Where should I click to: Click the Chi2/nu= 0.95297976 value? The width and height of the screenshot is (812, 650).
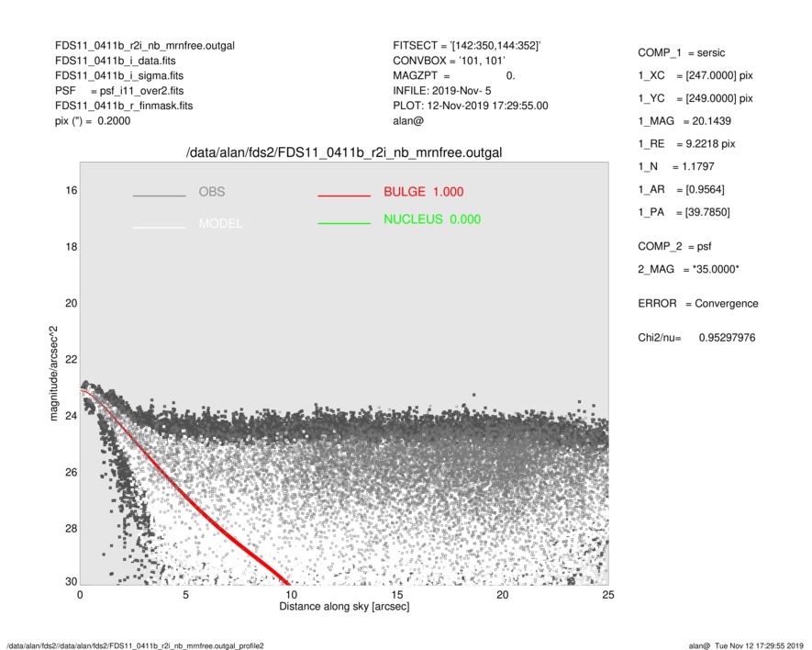click(x=696, y=338)
